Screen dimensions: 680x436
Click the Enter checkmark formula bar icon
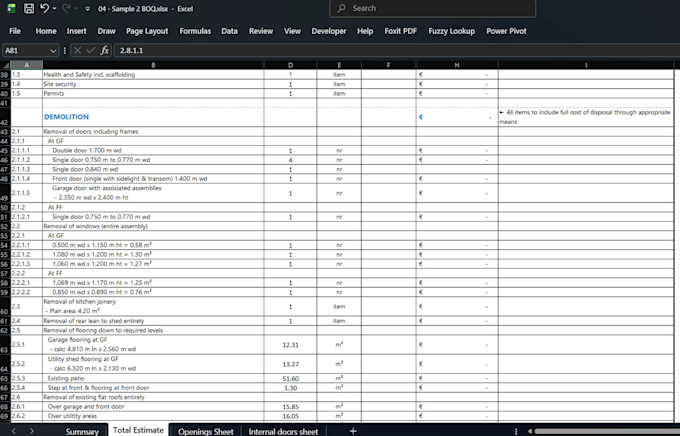(x=91, y=50)
